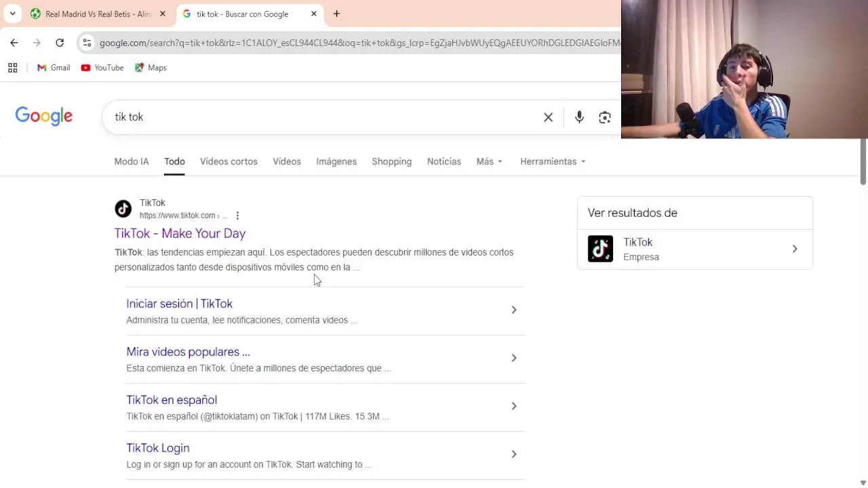Image resolution: width=868 pixels, height=488 pixels.
Task: Switch to Videos cortos results
Action: coord(229,161)
